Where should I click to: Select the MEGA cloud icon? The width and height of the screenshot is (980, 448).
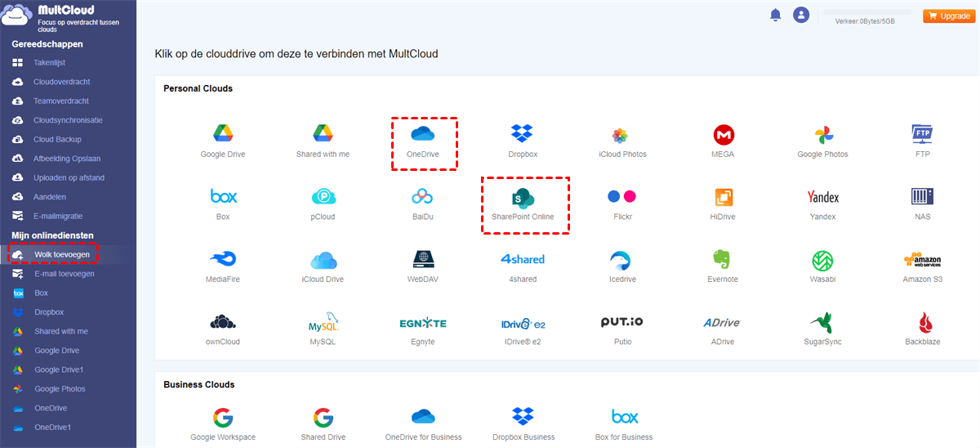723,135
